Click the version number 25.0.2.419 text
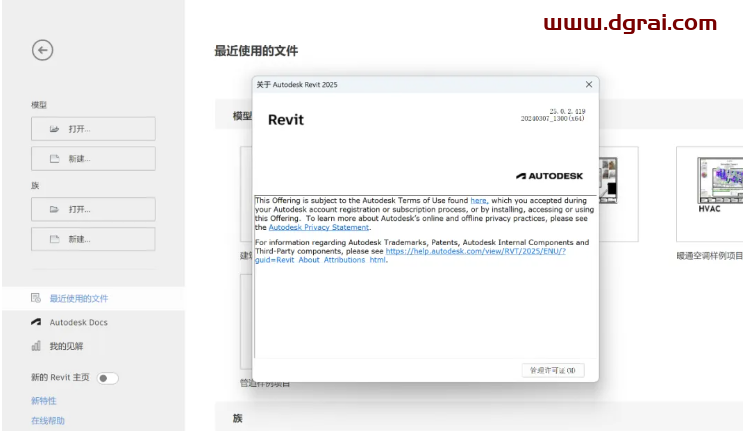The width and height of the screenshot is (743, 431). click(567, 111)
